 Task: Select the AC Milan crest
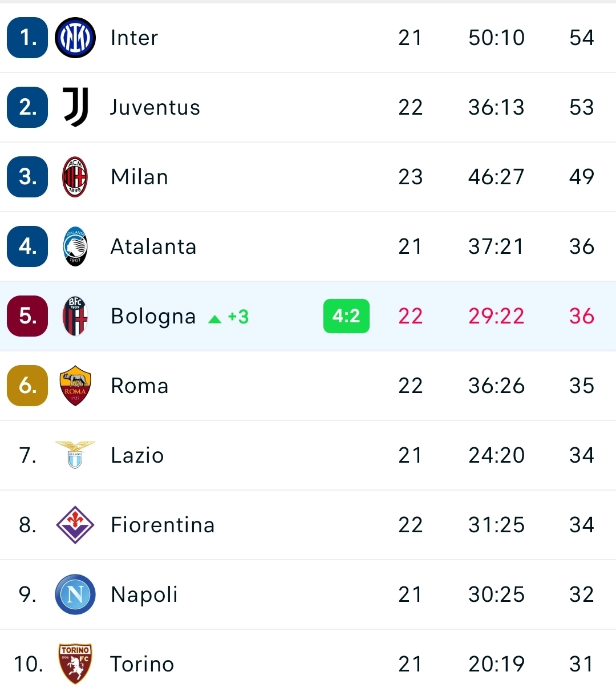tap(75, 177)
